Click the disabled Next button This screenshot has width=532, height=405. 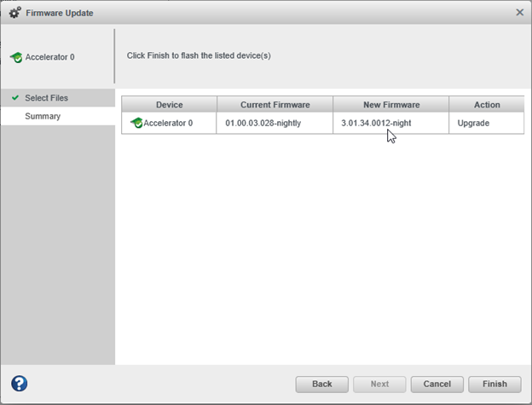379,384
